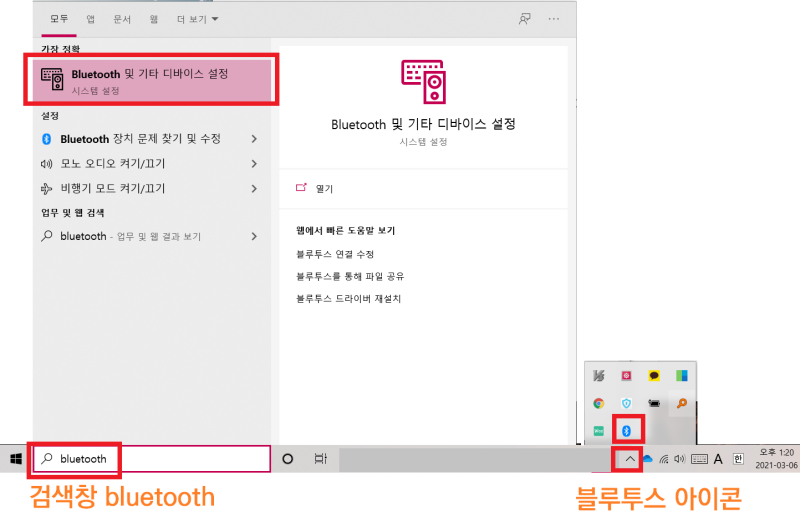Switch to the 문서 search tab
Screen dimensions: 800x512
click(122, 19)
